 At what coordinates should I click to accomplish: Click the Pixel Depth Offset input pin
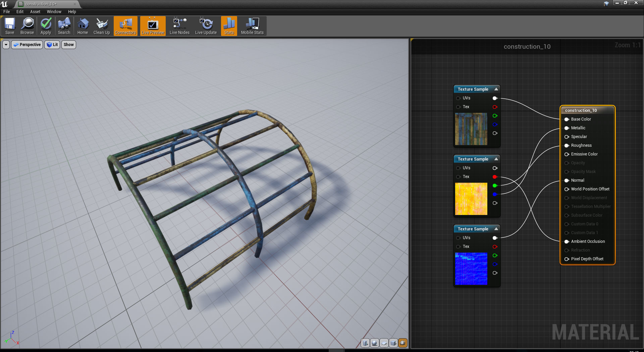tap(567, 259)
